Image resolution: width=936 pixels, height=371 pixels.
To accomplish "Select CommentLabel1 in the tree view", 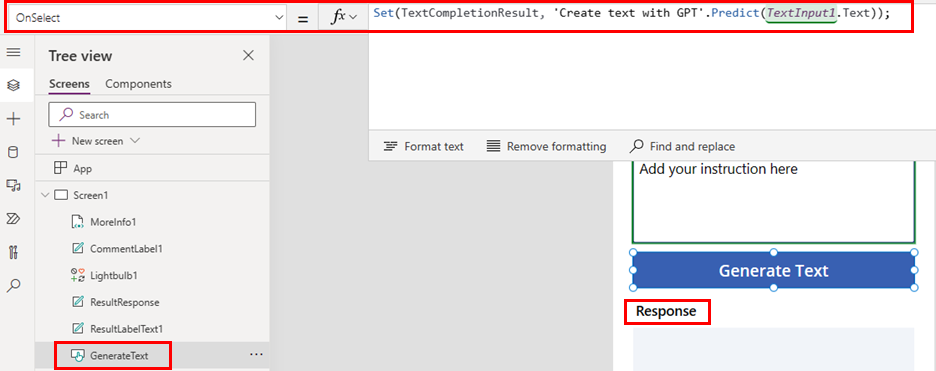I will (126, 249).
